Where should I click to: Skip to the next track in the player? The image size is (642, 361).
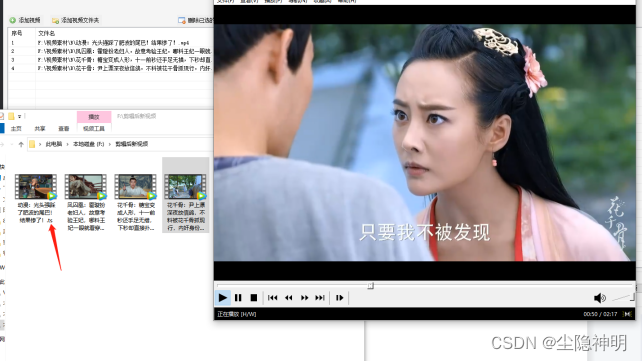click(x=320, y=298)
